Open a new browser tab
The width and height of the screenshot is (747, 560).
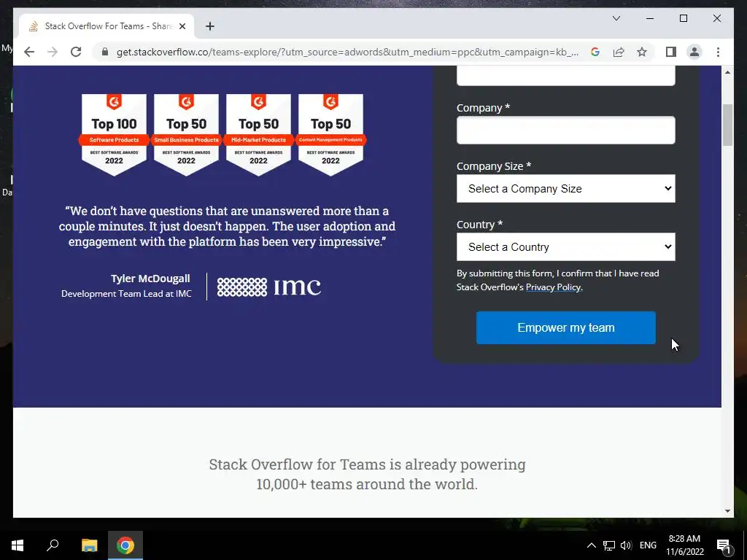(x=209, y=26)
